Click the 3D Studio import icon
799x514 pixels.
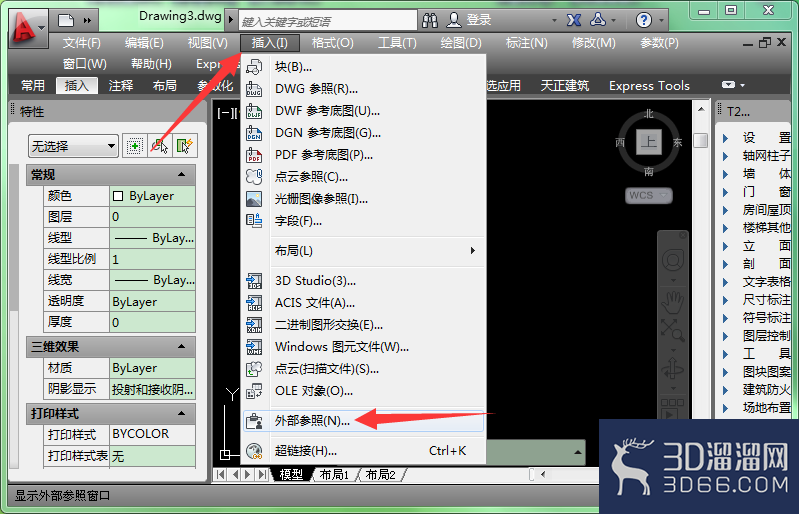(x=254, y=281)
